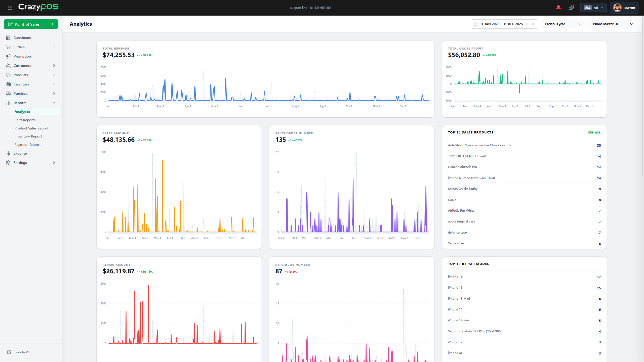Screen dimensions: 644x362
Task: Click the date range picker field
Action: [501, 24]
